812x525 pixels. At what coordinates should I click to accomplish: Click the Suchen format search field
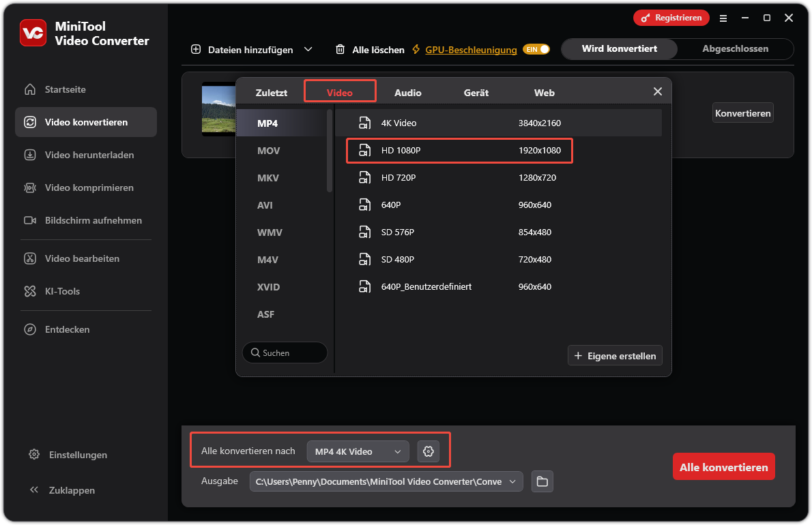point(285,352)
